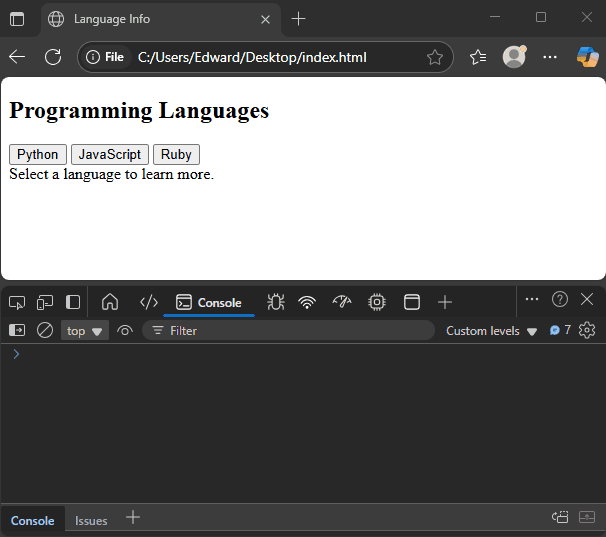Click the 'Programming Languages' heading

tap(139, 111)
